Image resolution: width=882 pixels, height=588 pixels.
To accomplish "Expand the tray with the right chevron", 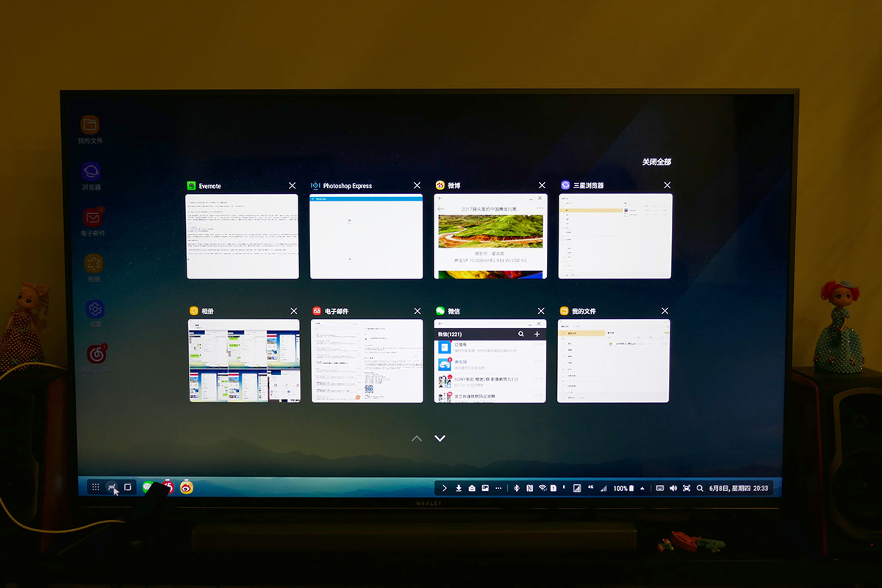I will tap(445, 488).
